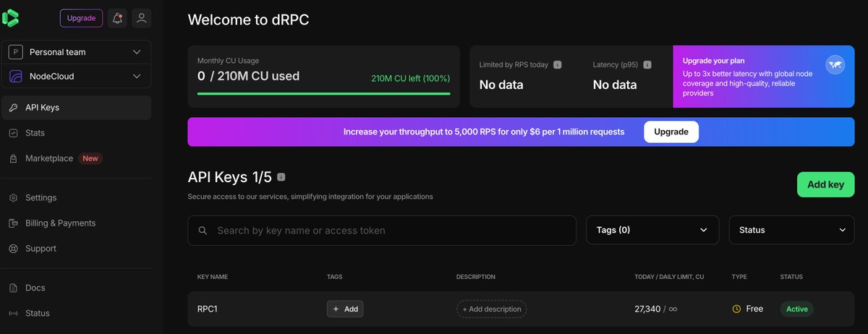Expand the NodeCloud project dropdown
The image size is (868, 334).
pos(137,77)
